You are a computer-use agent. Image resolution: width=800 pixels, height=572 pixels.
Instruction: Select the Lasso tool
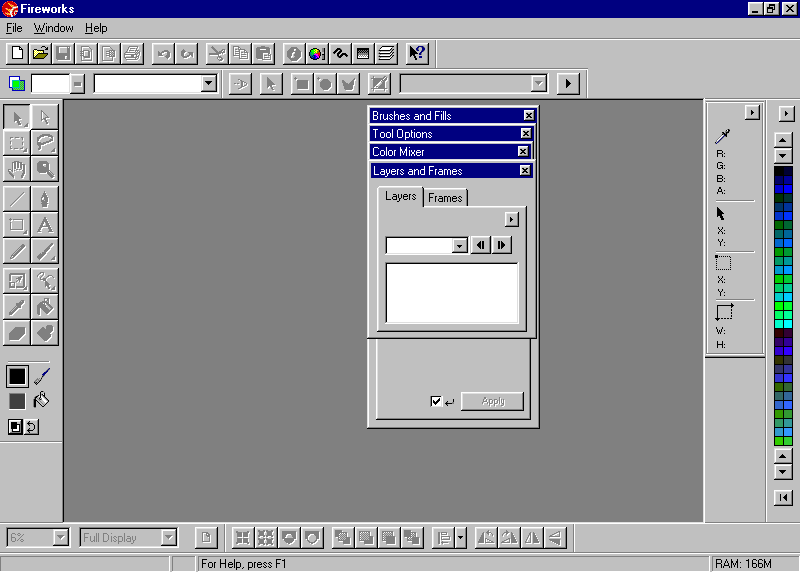point(45,143)
